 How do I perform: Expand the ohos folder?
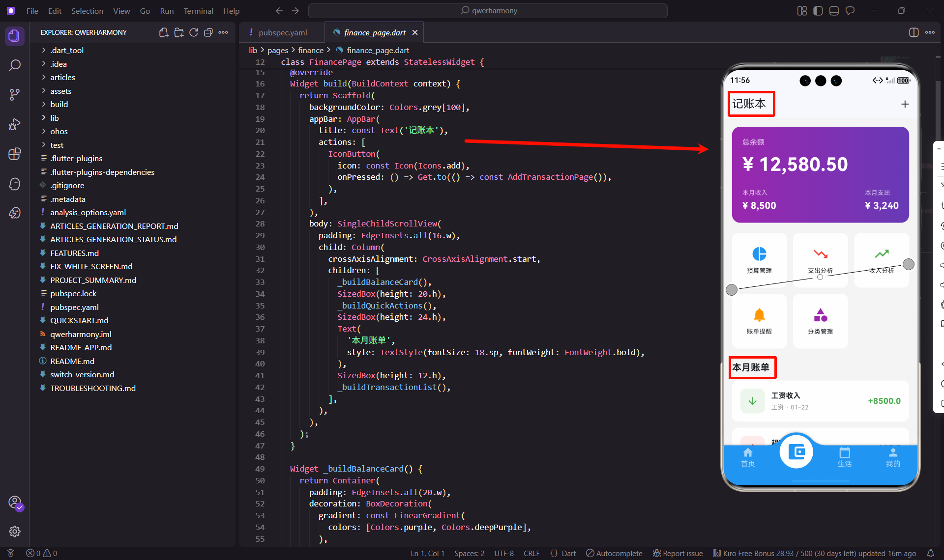coord(59,131)
